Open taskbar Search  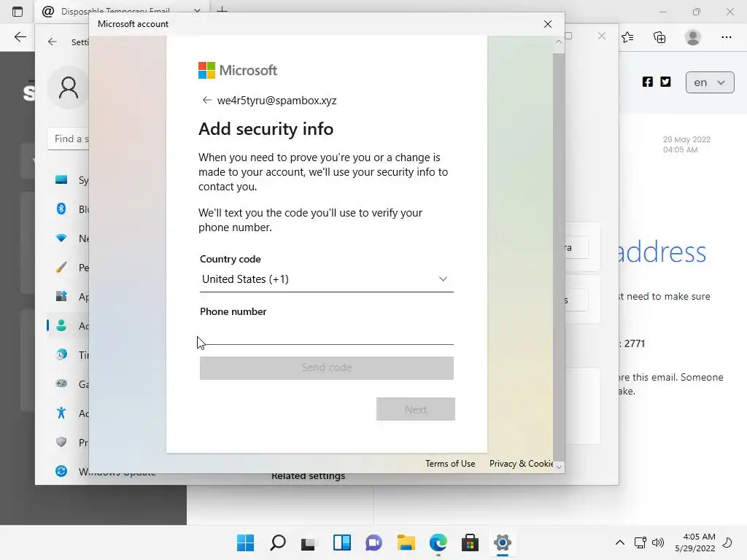[278, 542]
